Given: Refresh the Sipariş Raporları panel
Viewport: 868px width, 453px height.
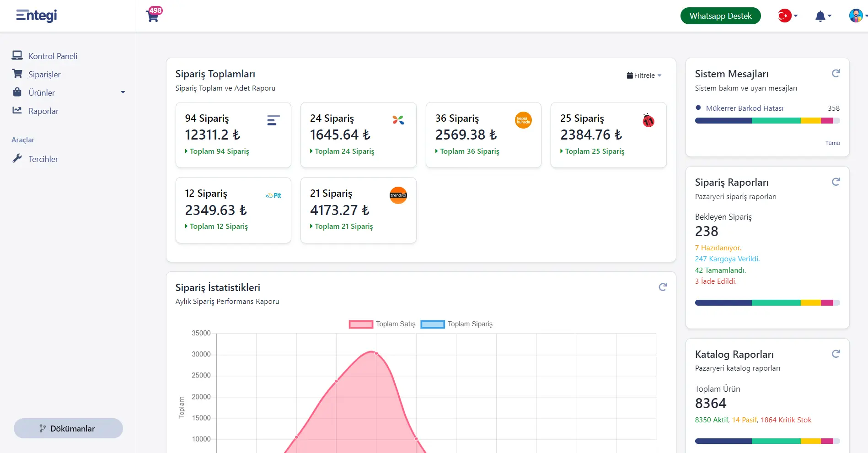Looking at the screenshot, I should click(x=836, y=182).
